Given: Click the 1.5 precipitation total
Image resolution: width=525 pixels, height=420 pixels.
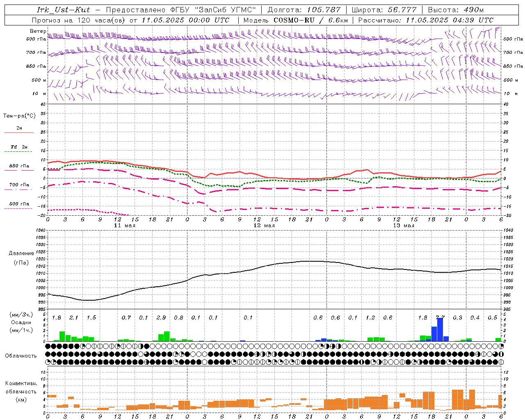Looking at the screenshot, I should [91, 317].
